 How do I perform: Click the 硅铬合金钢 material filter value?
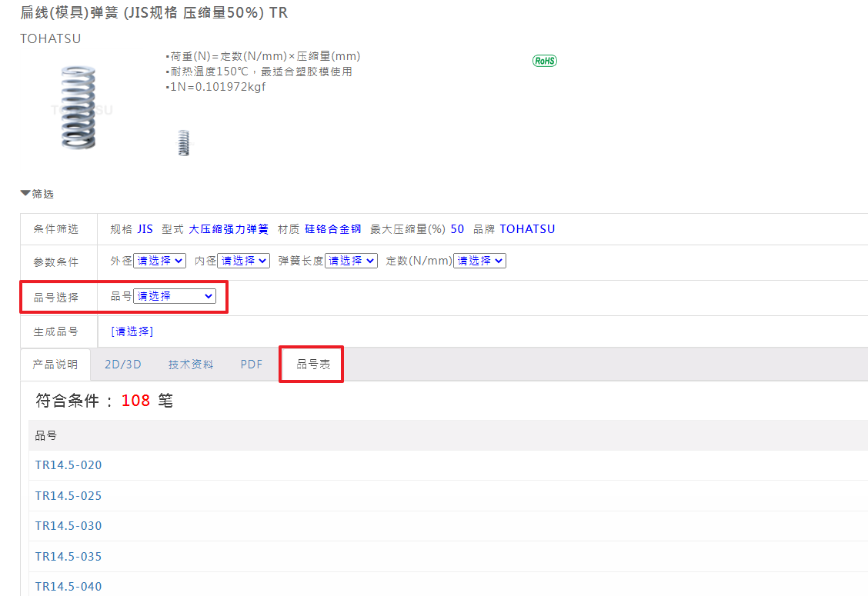coord(332,229)
